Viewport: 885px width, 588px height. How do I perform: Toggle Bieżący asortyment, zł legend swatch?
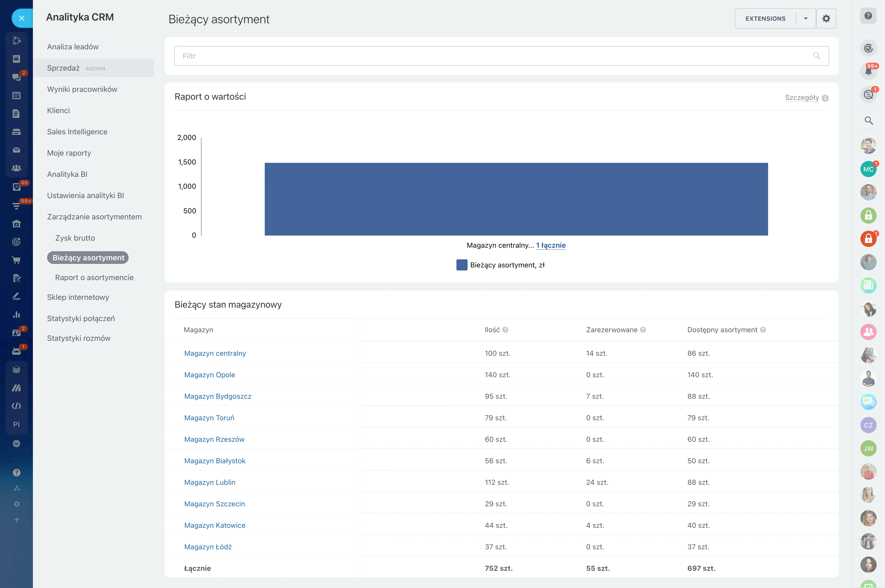click(461, 265)
